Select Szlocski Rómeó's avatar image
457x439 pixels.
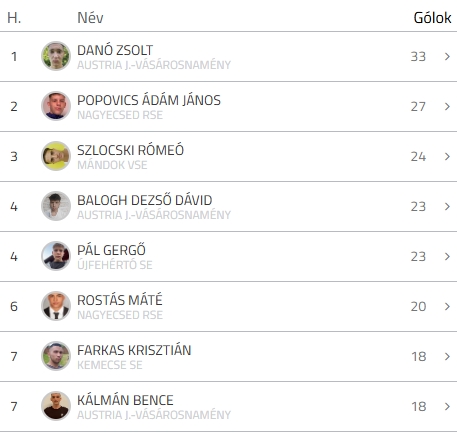(56, 156)
